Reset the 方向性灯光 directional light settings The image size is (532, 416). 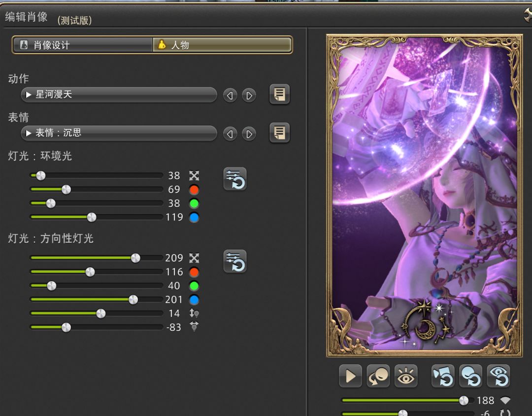pyautogui.click(x=235, y=261)
